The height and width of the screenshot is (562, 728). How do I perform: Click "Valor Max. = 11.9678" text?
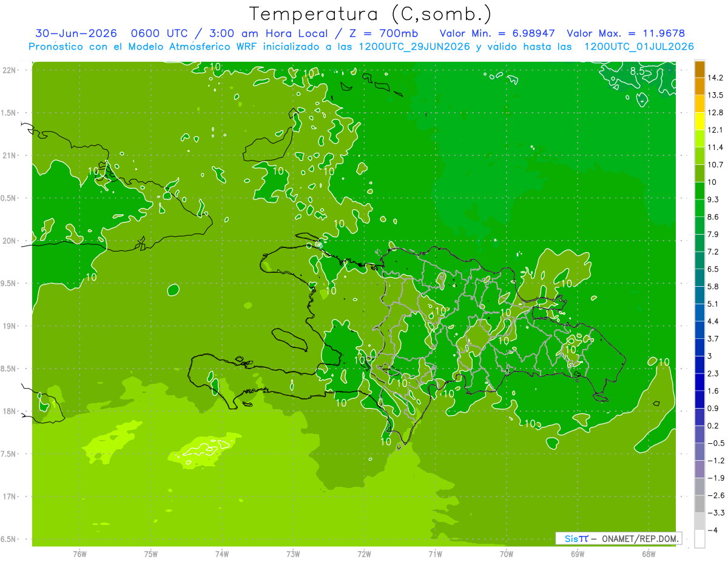point(626,33)
